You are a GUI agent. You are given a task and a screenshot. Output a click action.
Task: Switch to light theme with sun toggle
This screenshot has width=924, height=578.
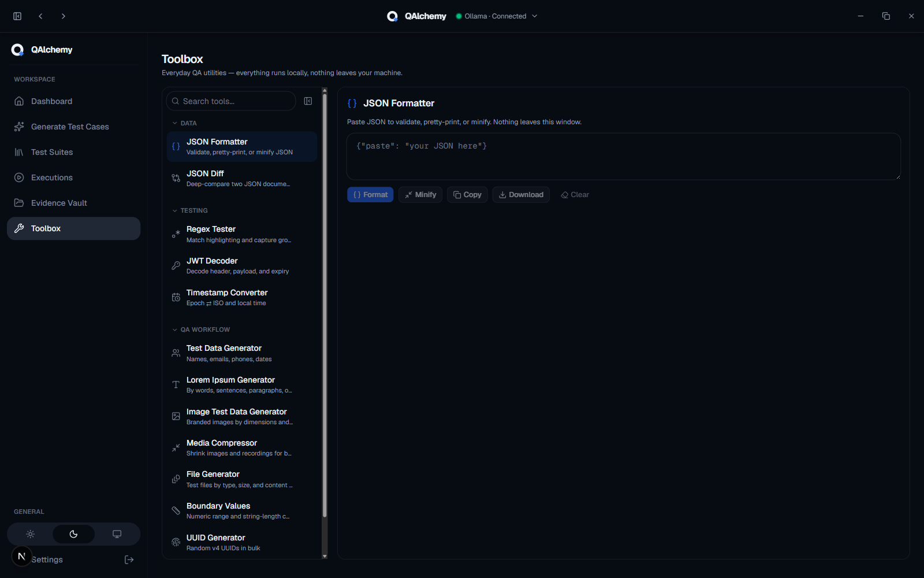coord(31,534)
